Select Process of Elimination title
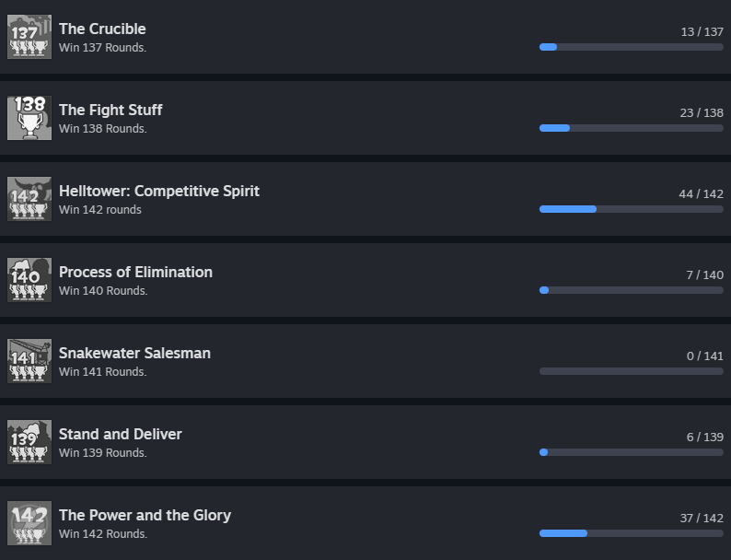 pos(135,272)
